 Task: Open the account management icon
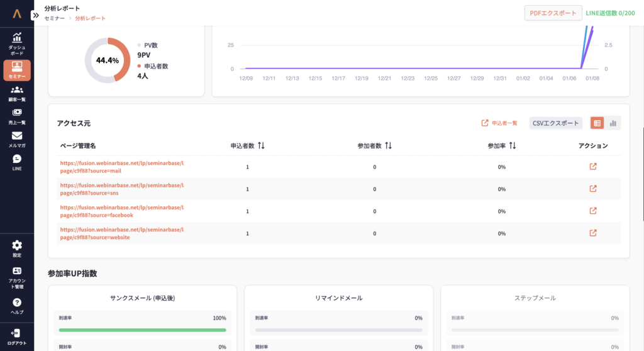tap(17, 271)
